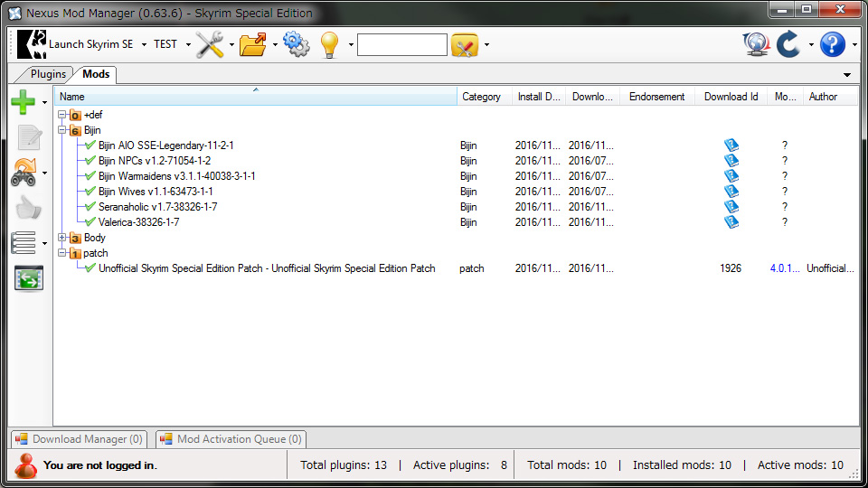Click the lightbulb tips icon

329,44
